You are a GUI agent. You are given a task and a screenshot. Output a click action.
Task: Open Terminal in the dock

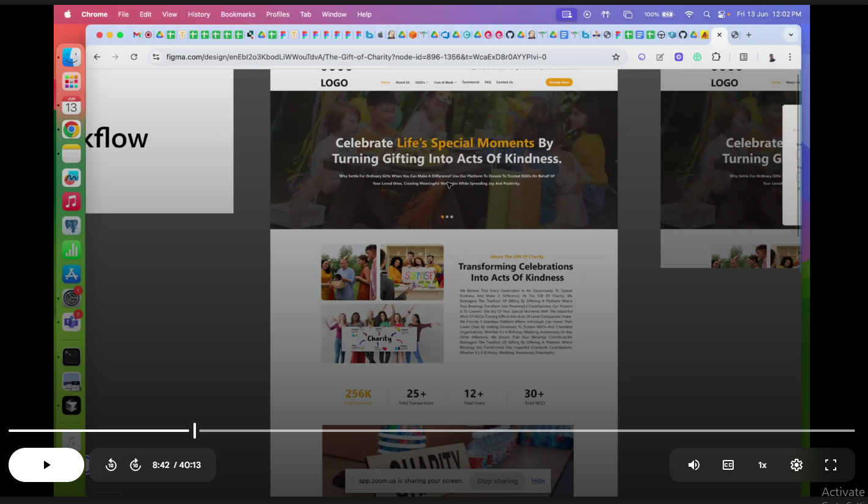point(71,357)
